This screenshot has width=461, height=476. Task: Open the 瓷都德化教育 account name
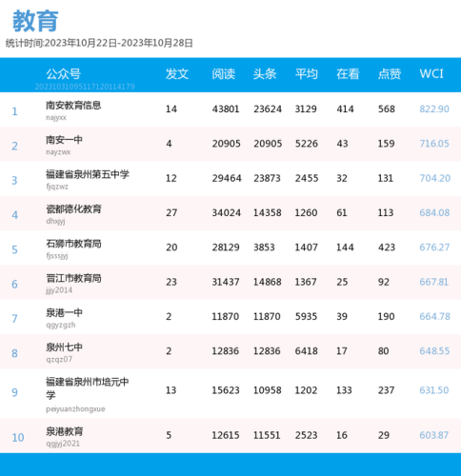click(x=73, y=208)
